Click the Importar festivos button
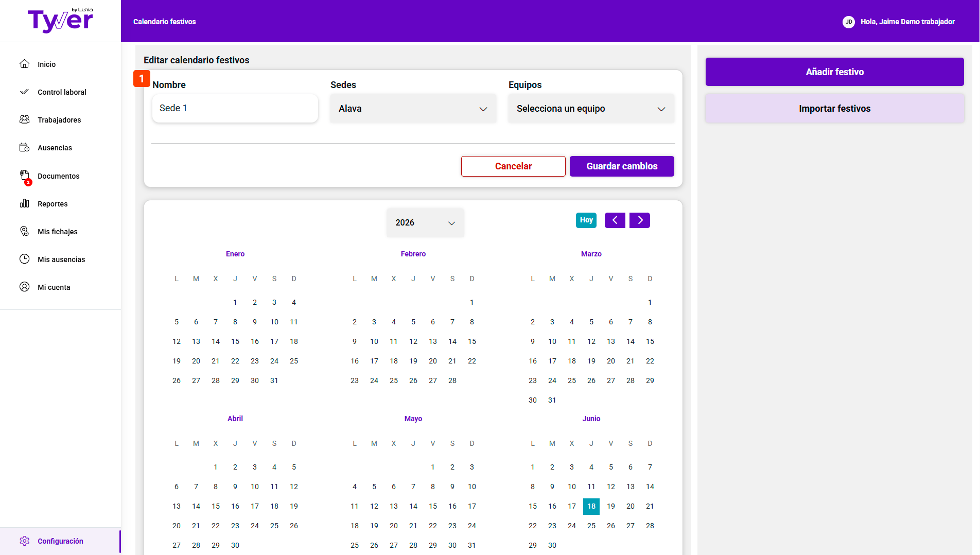Image resolution: width=980 pixels, height=555 pixels. pyautogui.click(x=835, y=109)
